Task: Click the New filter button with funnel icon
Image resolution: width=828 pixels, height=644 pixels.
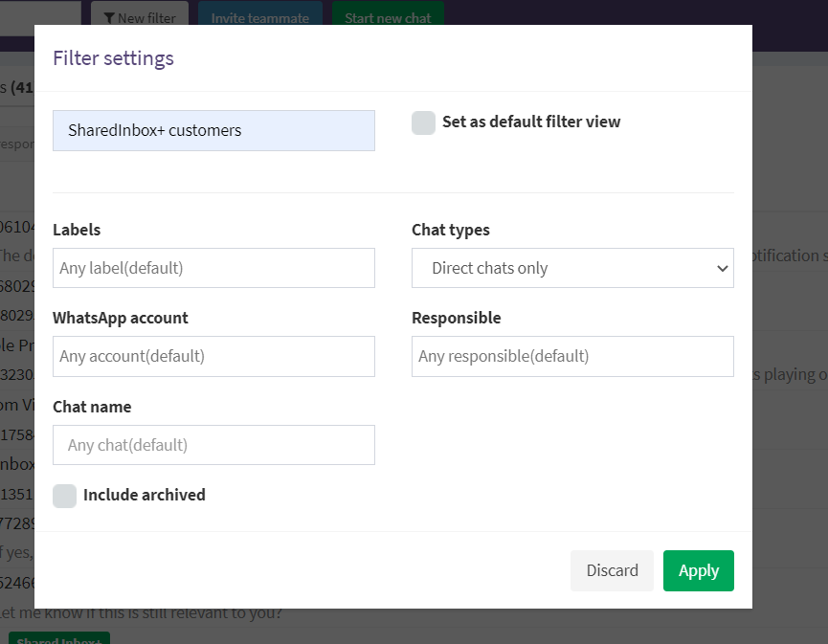Action: [x=140, y=13]
